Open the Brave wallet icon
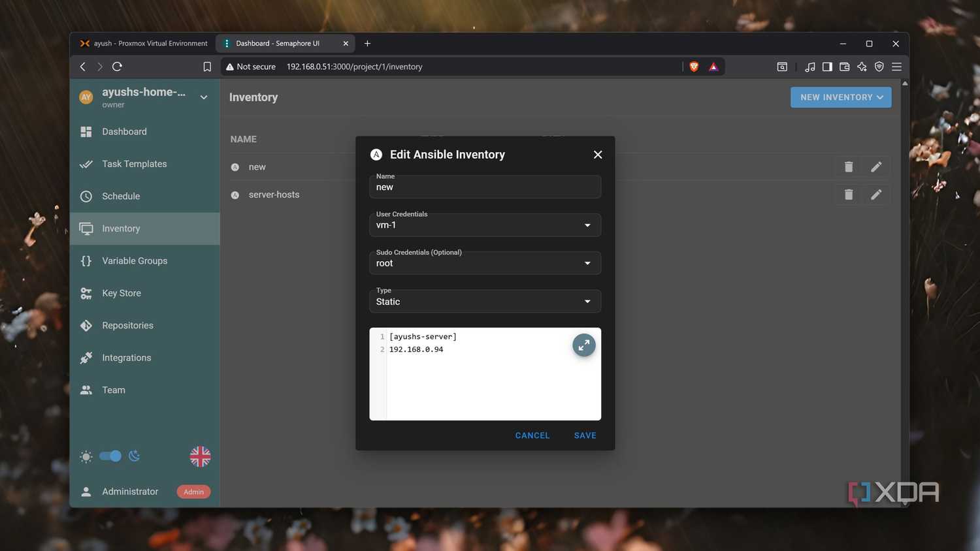 [x=845, y=67]
